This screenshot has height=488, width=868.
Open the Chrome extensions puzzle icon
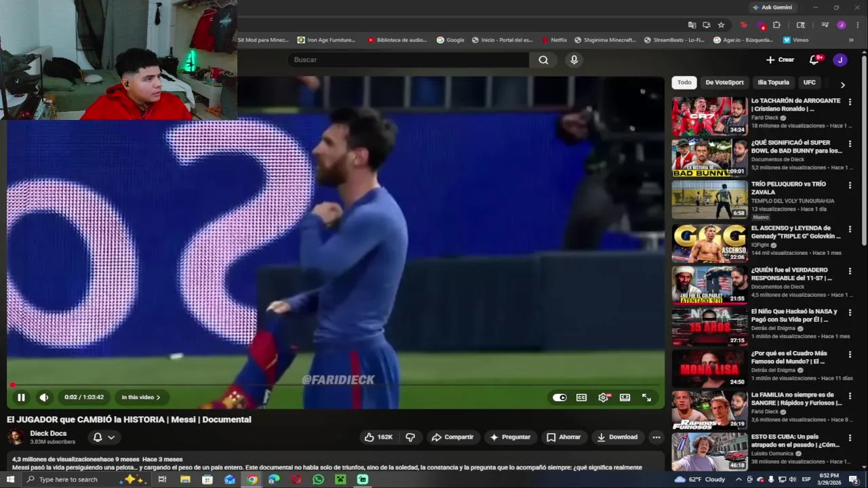click(777, 25)
